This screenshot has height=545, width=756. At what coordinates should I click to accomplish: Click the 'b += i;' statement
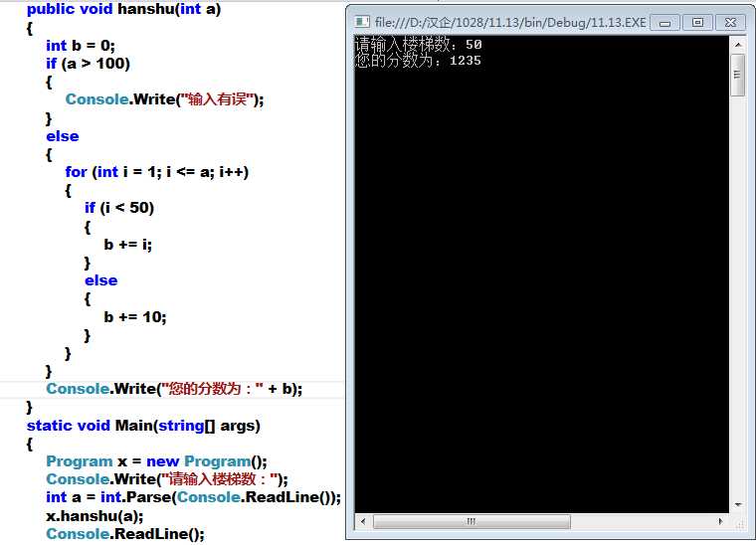pos(127,245)
